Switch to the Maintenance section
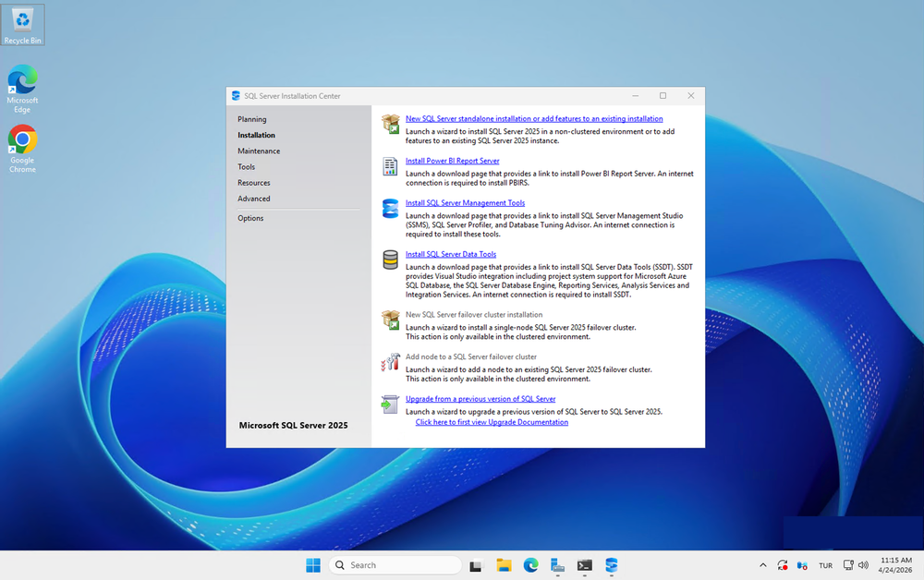The image size is (924, 580). [x=259, y=151]
